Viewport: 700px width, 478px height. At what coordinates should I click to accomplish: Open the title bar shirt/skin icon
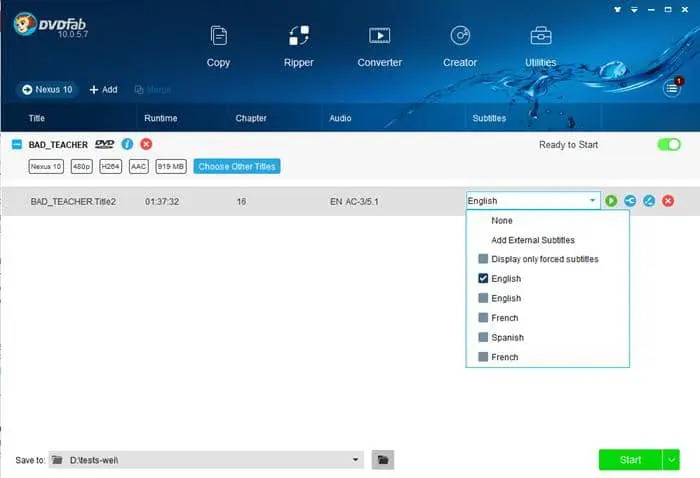pyautogui.click(x=617, y=9)
